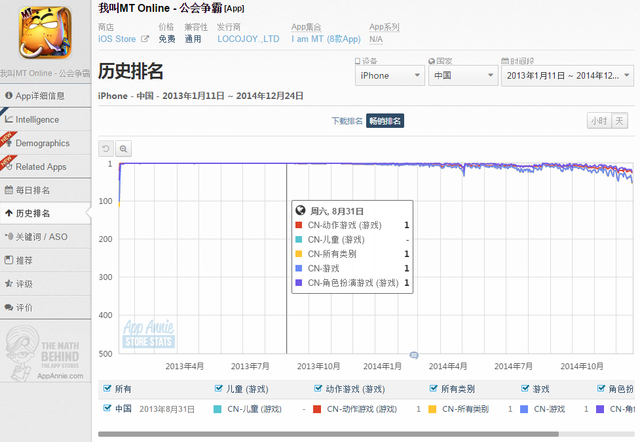Click the magnifier zoom icon
Viewport: 640px width, 442px height.
(x=123, y=149)
